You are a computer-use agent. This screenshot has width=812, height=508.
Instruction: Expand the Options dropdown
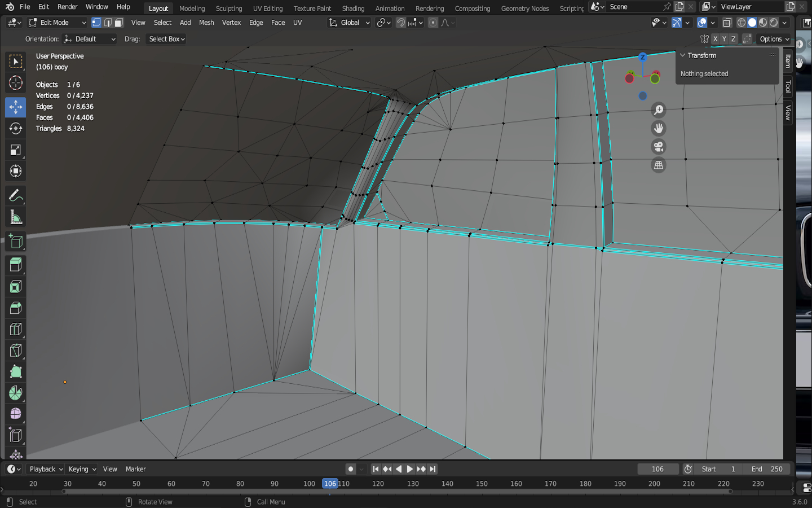[x=774, y=39]
